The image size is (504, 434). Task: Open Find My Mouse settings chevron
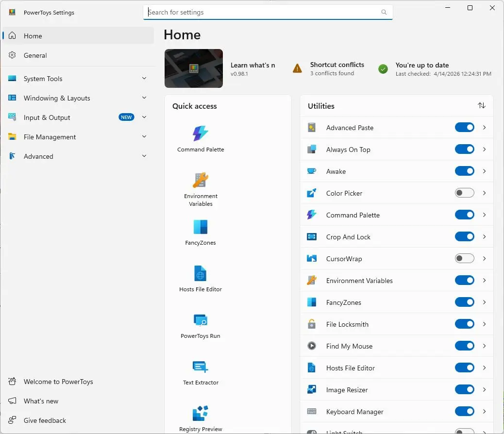coord(484,346)
